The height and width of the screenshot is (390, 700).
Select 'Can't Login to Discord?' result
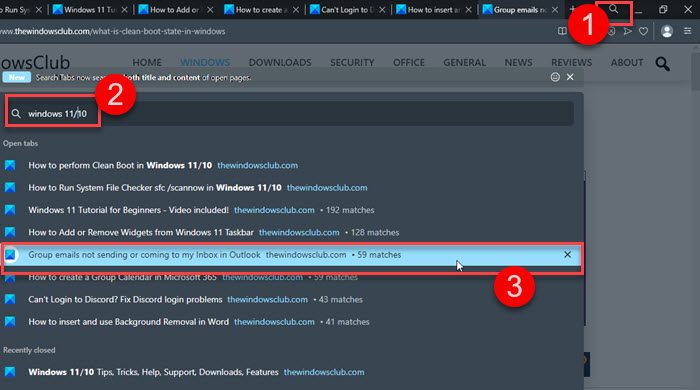[x=292, y=299]
